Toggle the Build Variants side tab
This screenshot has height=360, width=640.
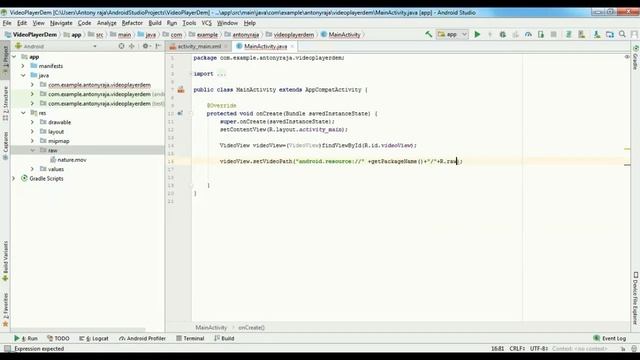point(5,261)
